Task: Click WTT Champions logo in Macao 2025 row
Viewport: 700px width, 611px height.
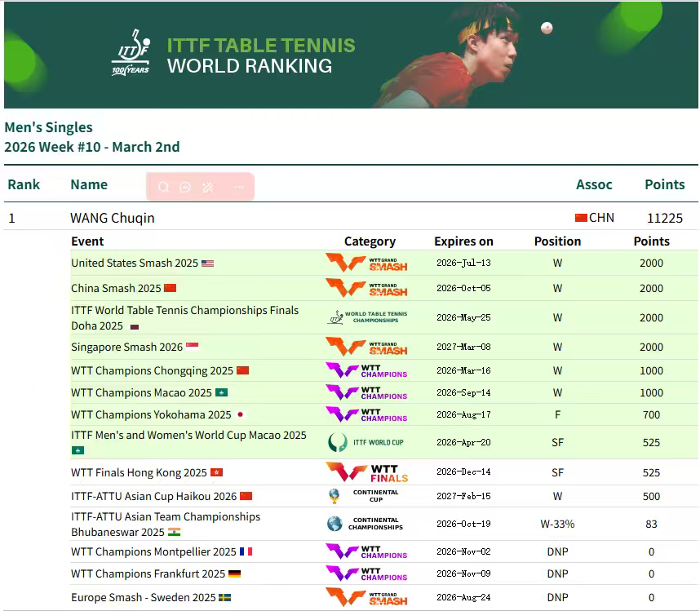Action: (366, 392)
